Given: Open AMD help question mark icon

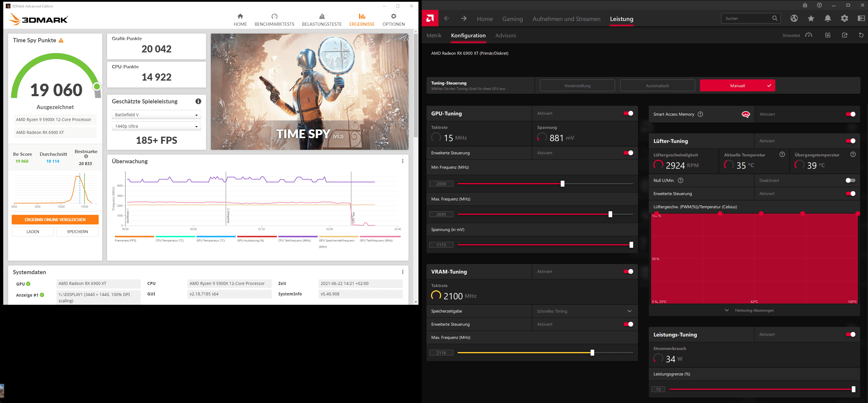Looking at the screenshot, I should tap(819, 5).
